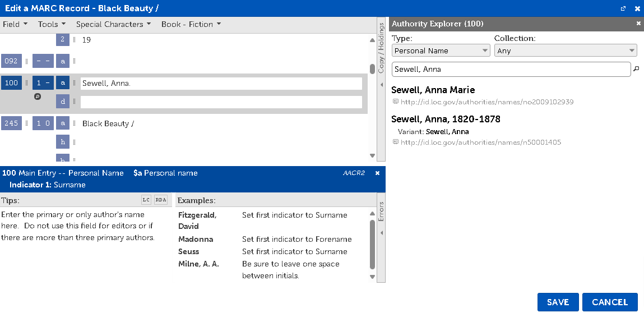The height and width of the screenshot is (317, 644).
Task: Open the Type dropdown showing Personal Name
Action: click(441, 50)
